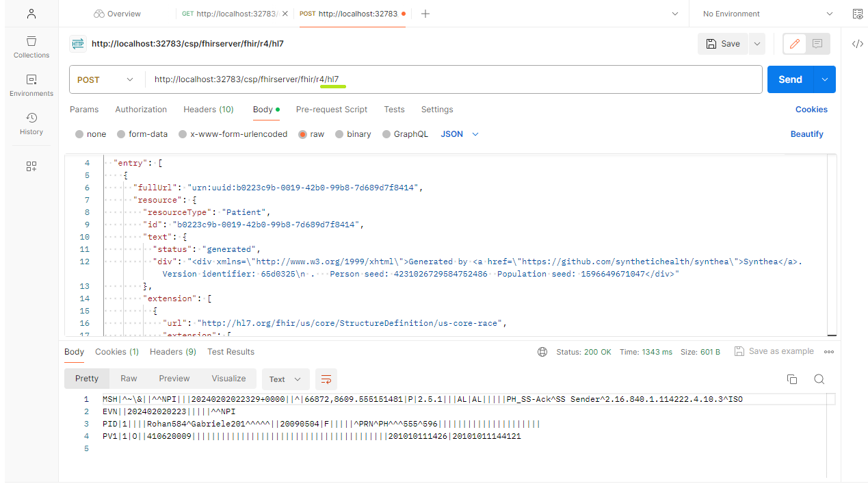Screen dimensions: 868x484
Task: Open the Test Results response tab
Action: click(x=231, y=352)
